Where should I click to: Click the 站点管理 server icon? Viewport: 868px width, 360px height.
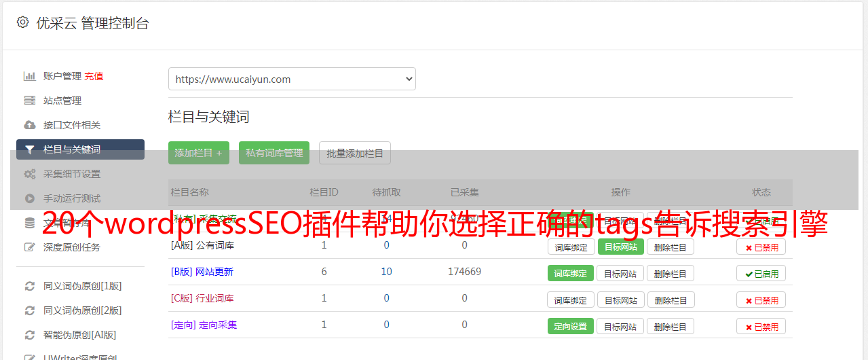click(x=29, y=101)
